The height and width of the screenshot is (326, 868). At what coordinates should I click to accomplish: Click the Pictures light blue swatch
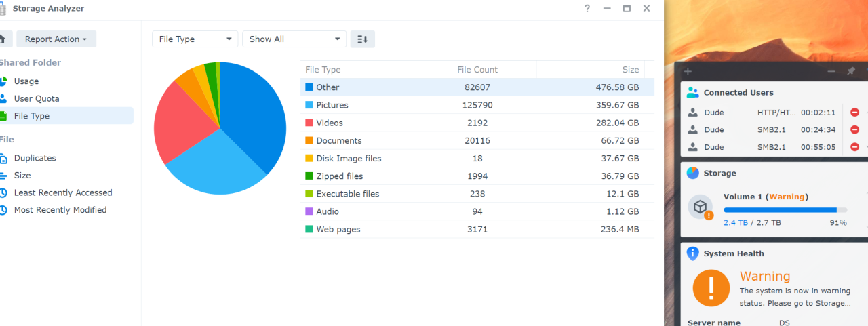pos(309,105)
